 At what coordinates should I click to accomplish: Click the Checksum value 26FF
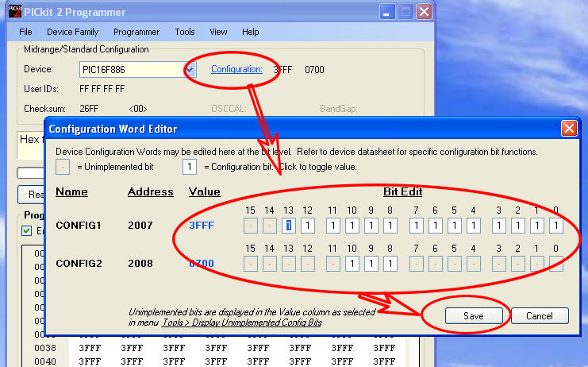pos(89,109)
